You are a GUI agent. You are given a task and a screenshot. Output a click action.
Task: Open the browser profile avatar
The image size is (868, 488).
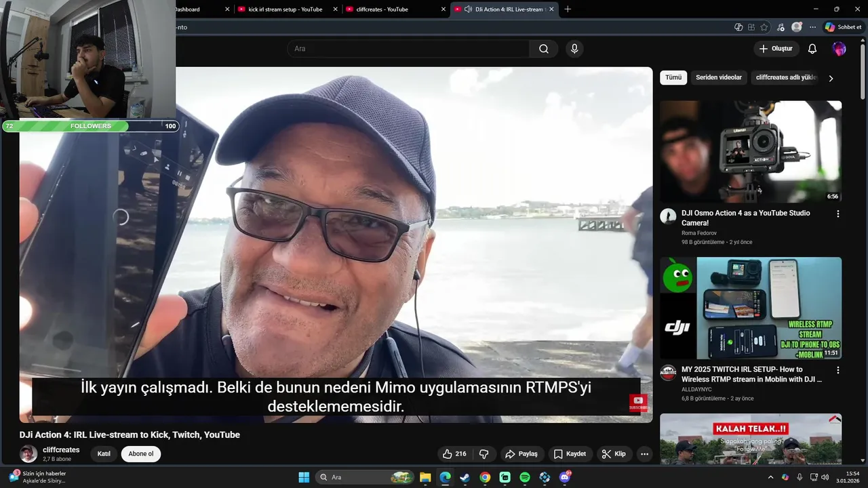[x=797, y=27]
